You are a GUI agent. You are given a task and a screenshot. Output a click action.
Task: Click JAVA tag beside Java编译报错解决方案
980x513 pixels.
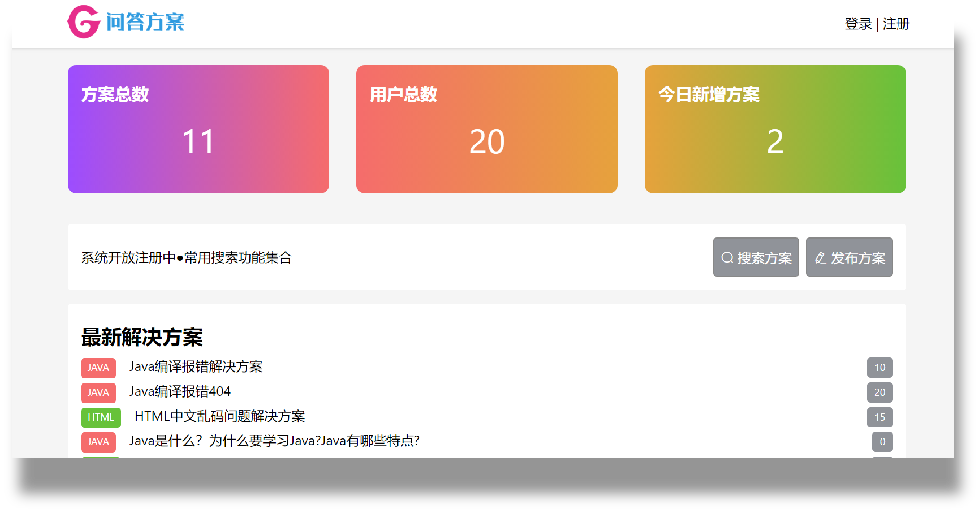tap(98, 368)
